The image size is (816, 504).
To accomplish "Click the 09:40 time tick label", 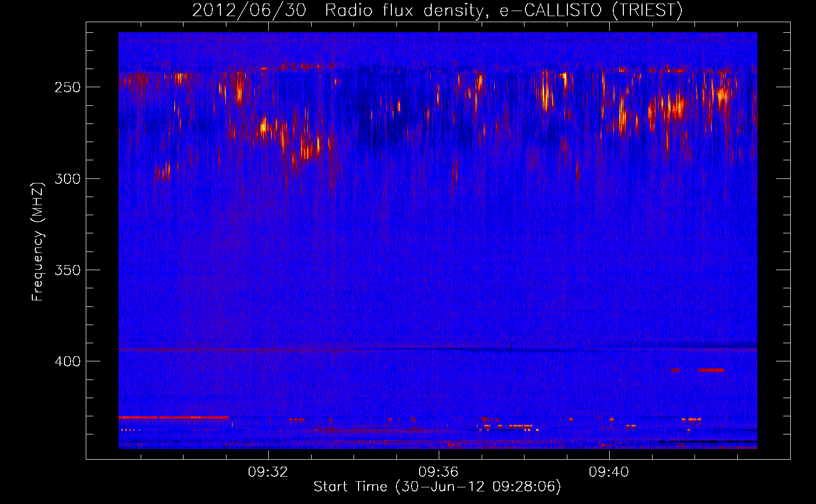I will pyautogui.click(x=609, y=472).
